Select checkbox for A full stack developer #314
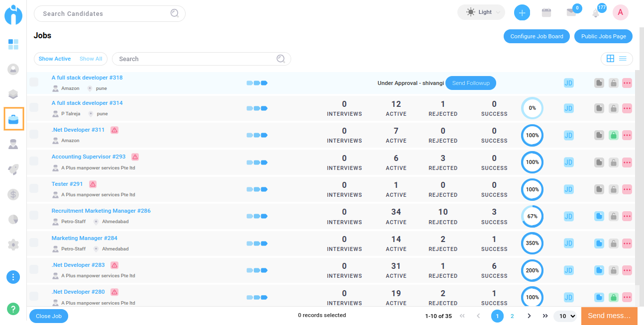This screenshot has width=644, height=325. pos(34,107)
